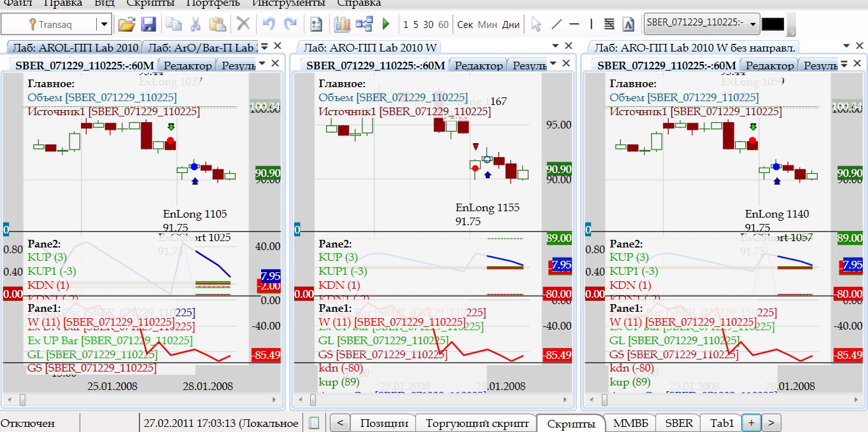This screenshot has width=868, height=432.
Task: Open the Tab1 bottom tab
Action: point(722,423)
